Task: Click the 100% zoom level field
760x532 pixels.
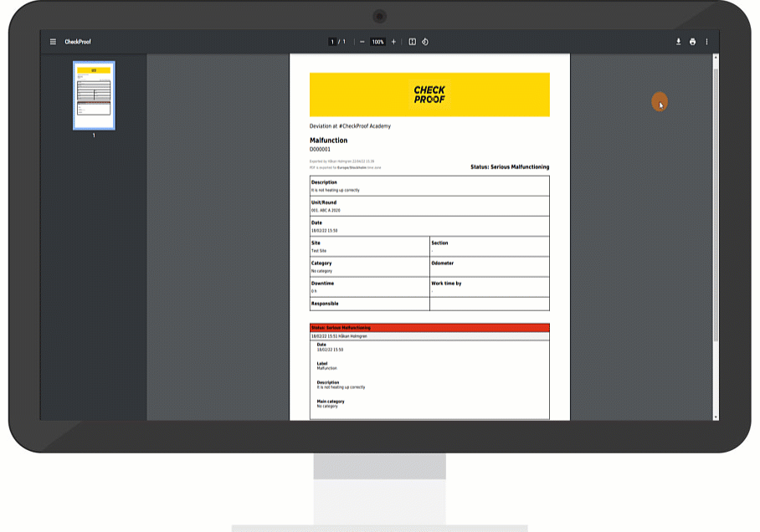Action: pos(377,42)
